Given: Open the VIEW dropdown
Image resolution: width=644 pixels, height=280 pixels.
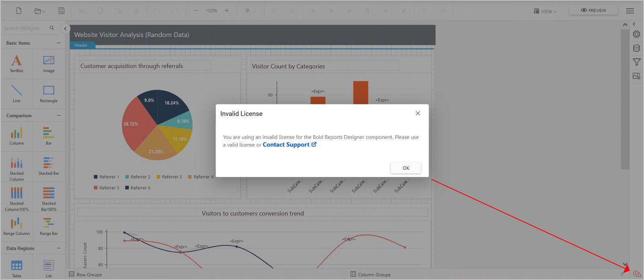Looking at the screenshot, I should (545, 11).
